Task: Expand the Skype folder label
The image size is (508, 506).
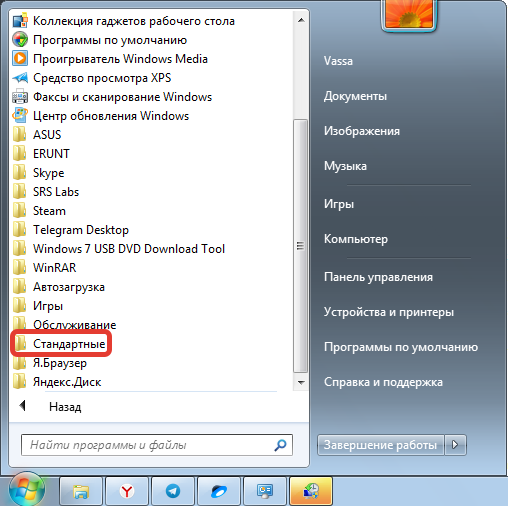Action: pos(48,173)
